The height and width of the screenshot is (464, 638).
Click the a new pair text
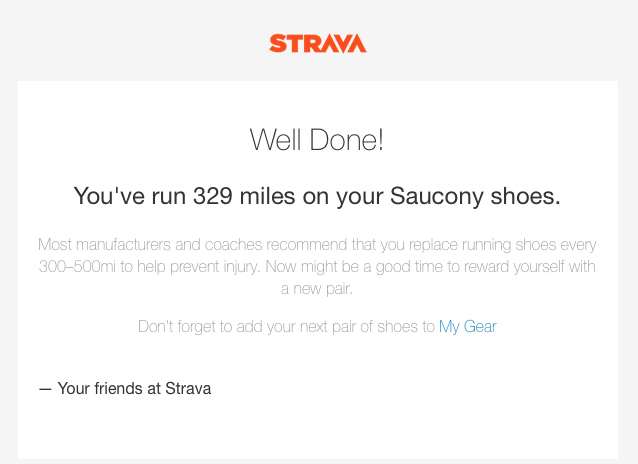(x=317, y=289)
